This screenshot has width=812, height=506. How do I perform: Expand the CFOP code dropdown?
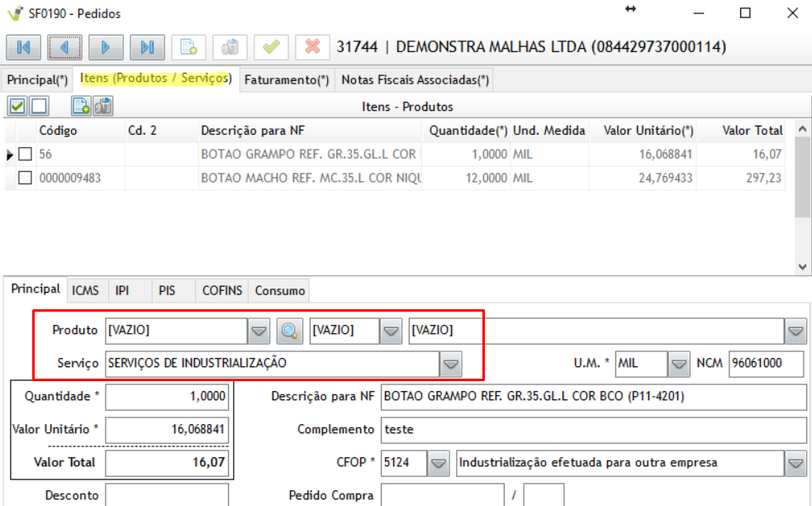439,463
